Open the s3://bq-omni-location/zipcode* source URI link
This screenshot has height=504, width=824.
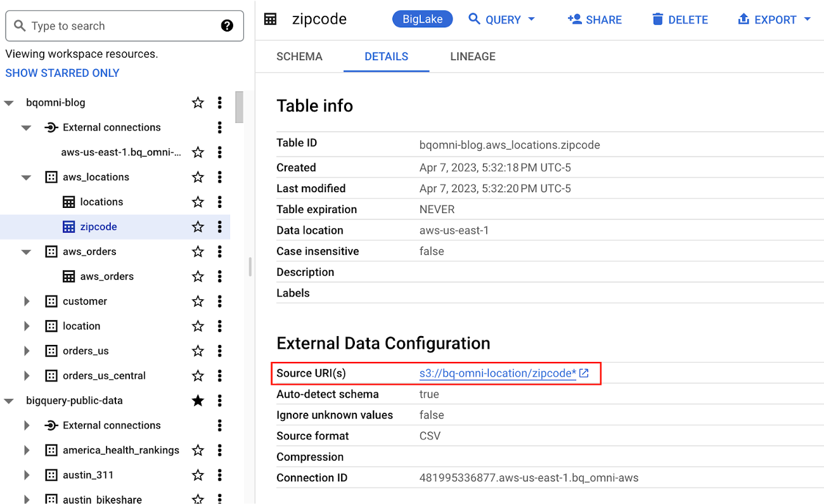498,373
